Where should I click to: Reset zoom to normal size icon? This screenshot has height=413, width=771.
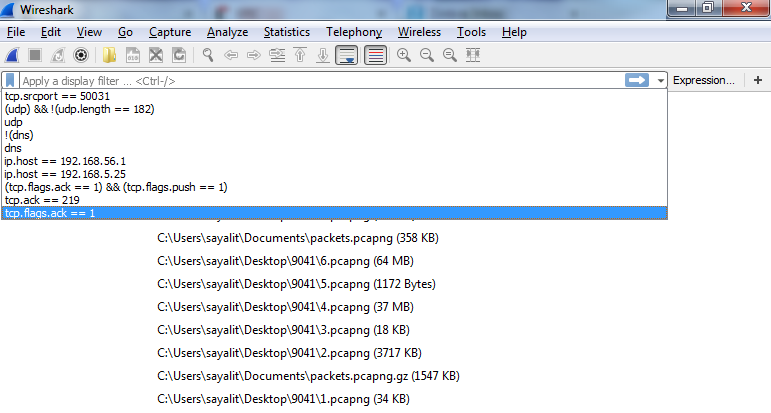[450, 55]
